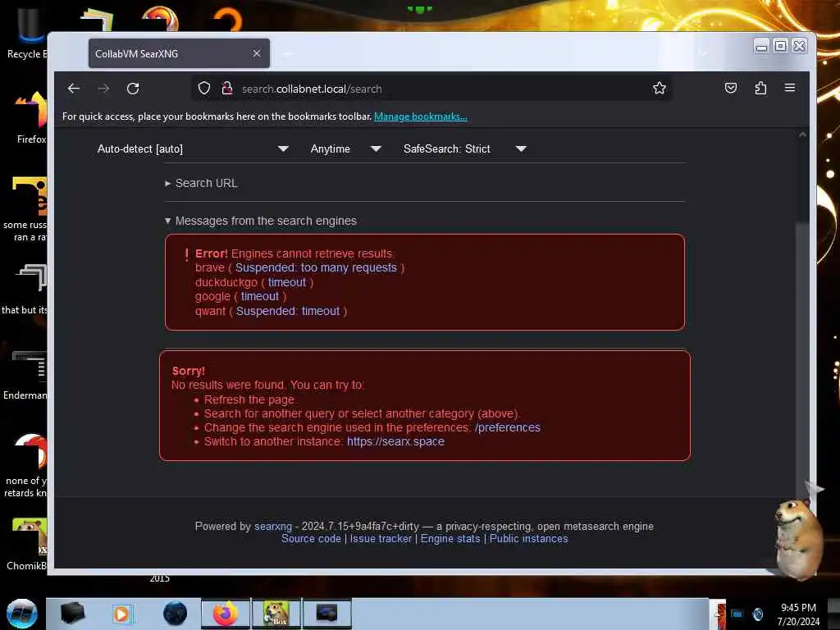Open the Issue tracker footer link
Viewport: 840px width, 630px height.
point(381,538)
